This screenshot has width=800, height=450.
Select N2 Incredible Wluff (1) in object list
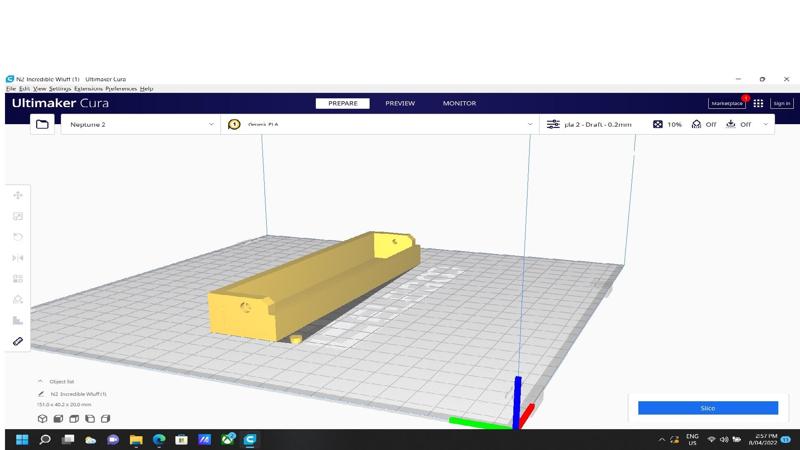point(78,394)
